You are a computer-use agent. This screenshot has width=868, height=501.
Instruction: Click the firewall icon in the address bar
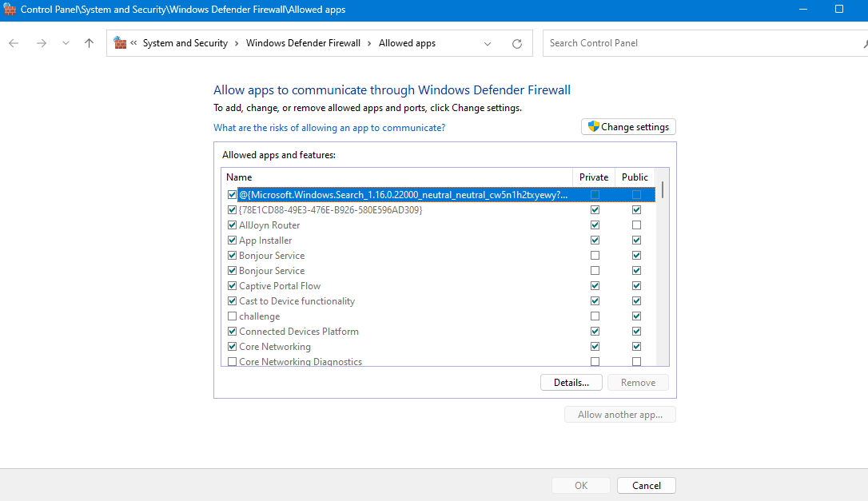point(118,42)
